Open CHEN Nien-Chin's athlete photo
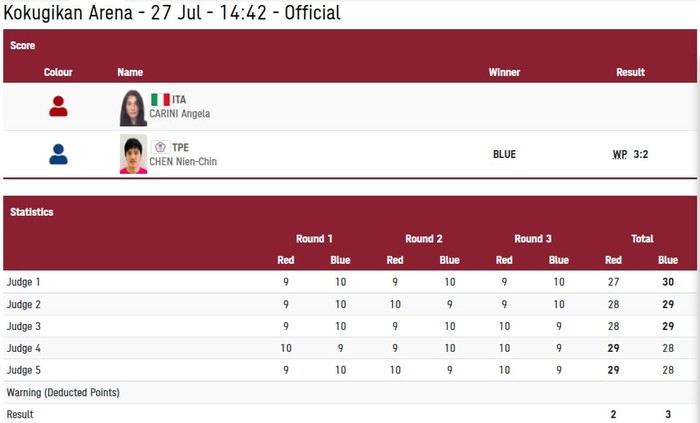This screenshot has height=423, width=700. (x=133, y=154)
